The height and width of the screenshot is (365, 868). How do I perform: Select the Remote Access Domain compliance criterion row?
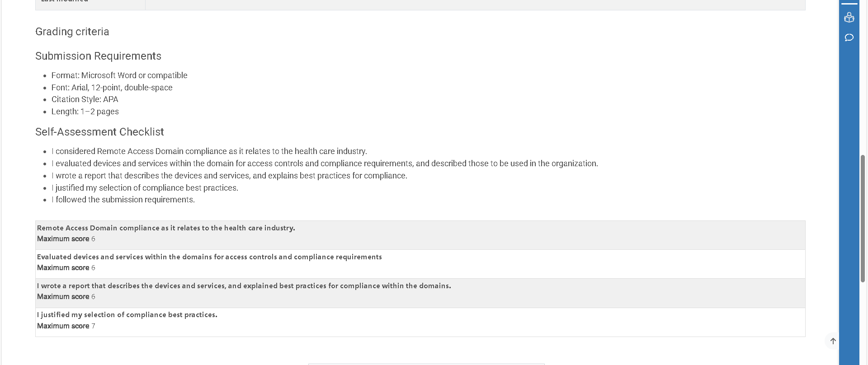click(420, 235)
